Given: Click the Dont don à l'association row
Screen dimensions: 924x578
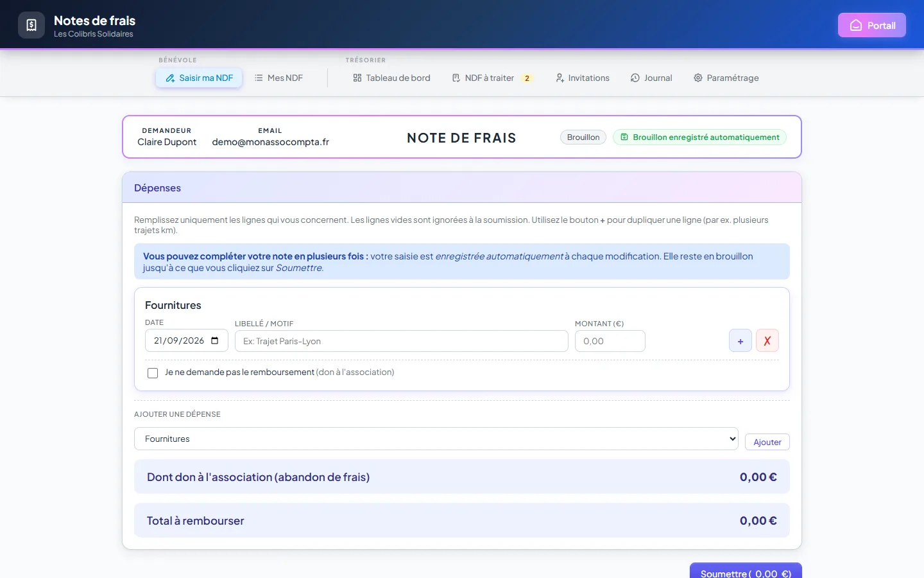Looking at the screenshot, I should 462,477.
